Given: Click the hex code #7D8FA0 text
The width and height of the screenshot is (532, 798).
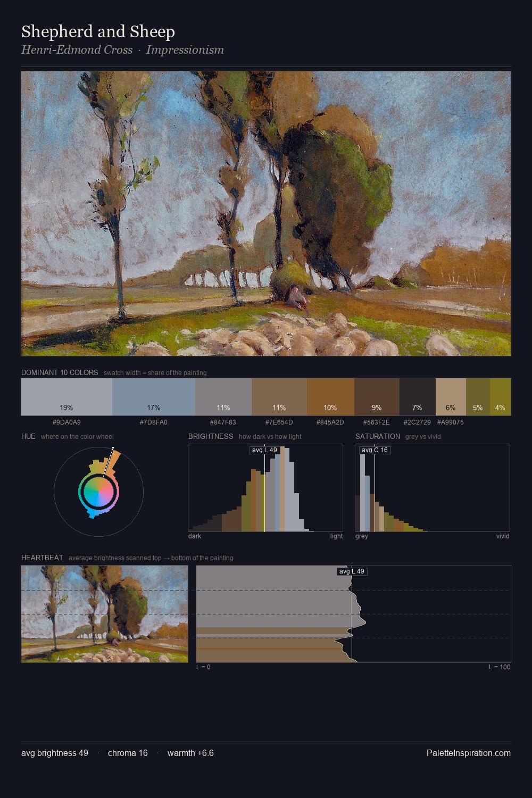Looking at the screenshot, I should tap(154, 422).
